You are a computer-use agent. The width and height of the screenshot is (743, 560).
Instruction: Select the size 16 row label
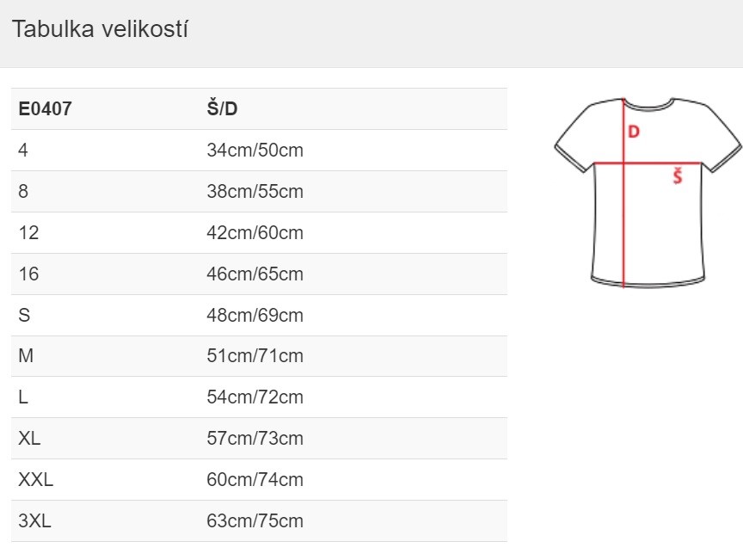point(28,274)
